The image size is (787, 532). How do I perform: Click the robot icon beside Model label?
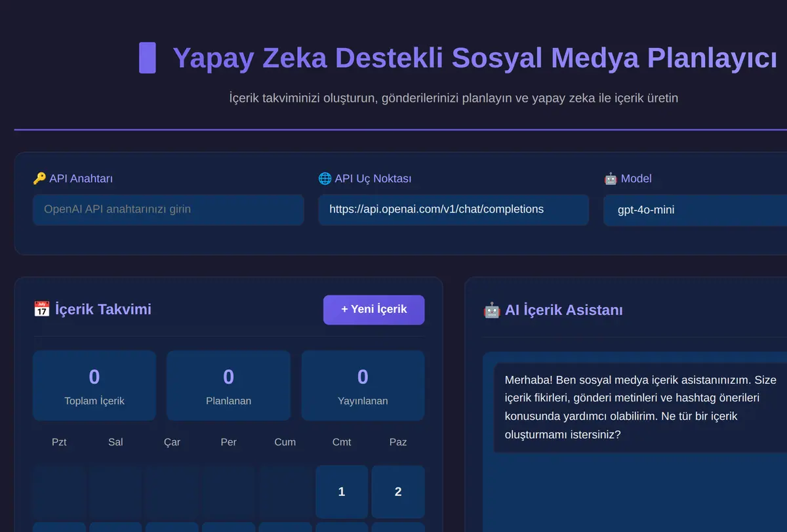click(x=611, y=178)
